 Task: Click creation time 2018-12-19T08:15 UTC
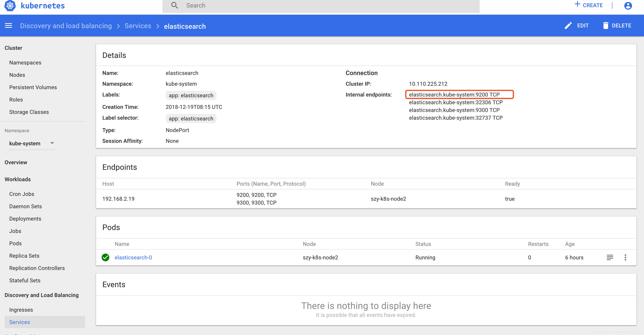pos(194,107)
